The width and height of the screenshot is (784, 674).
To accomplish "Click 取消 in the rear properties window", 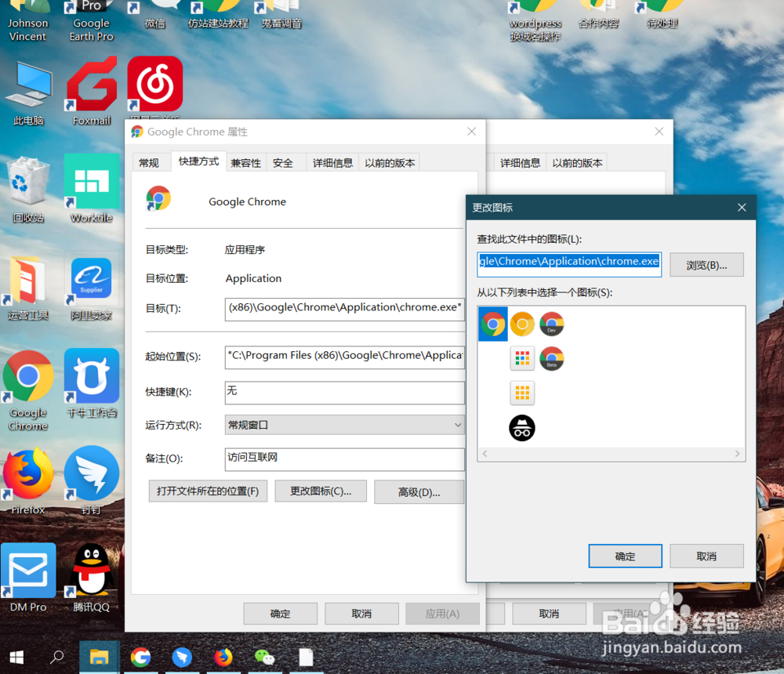I will (549, 614).
